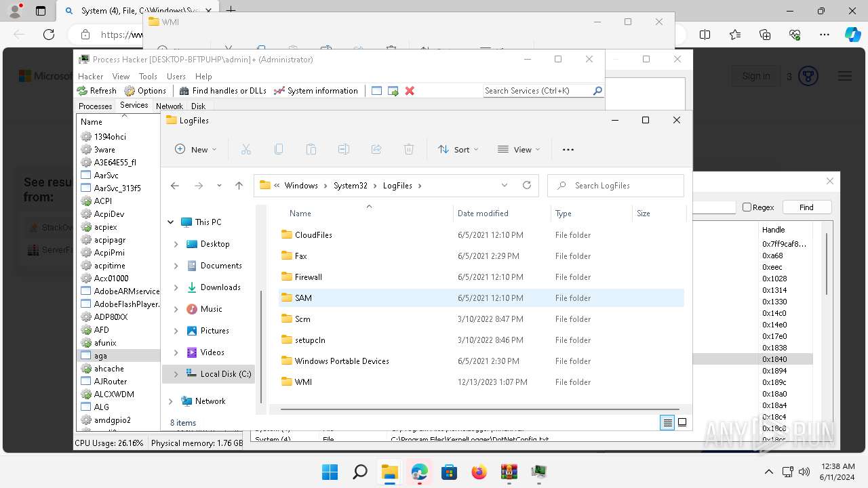Click Search Services input in Process Hacker

click(x=537, y=91)
